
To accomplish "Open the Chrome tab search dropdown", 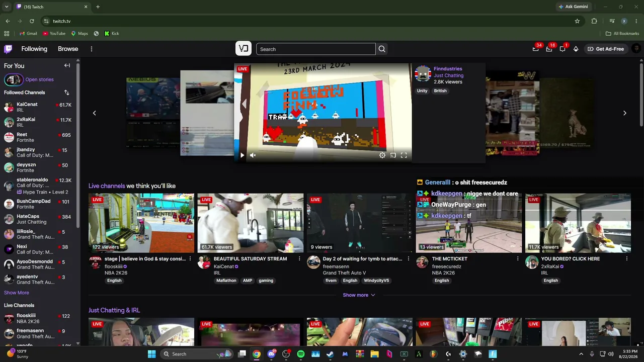I will pos(7,7).
